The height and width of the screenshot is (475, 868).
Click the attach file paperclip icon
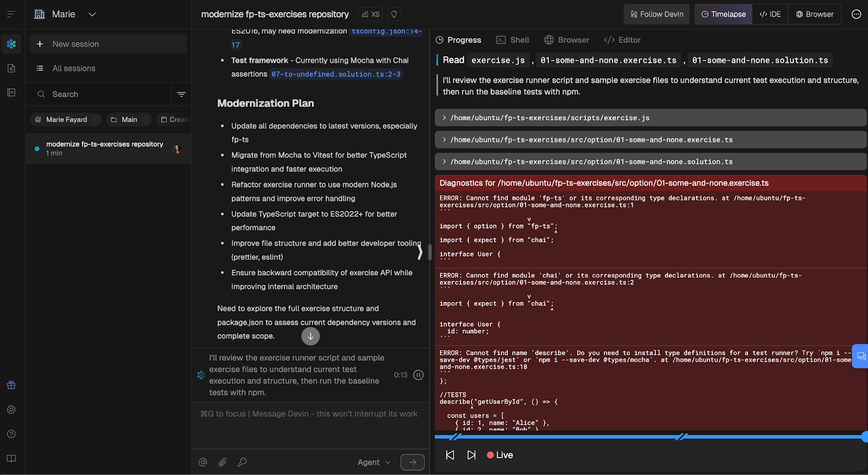point(222,462)
